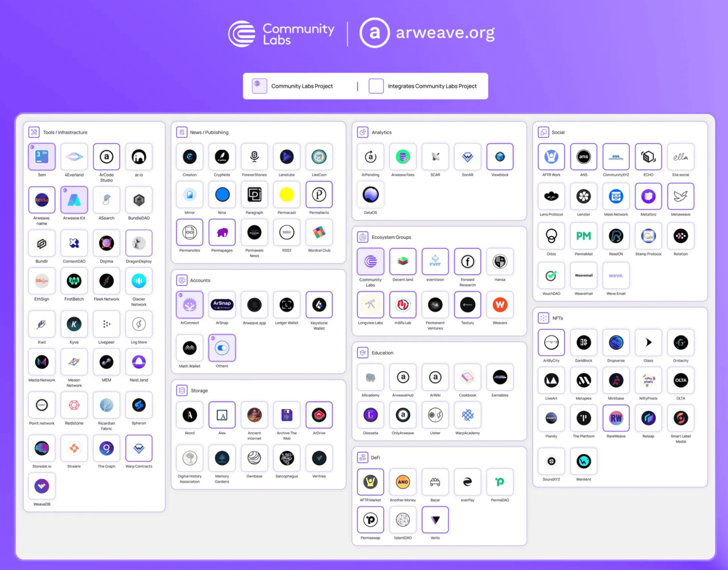Select The Graph icon
The width and height of the screenshot is (728, 570).
[107, 449]
